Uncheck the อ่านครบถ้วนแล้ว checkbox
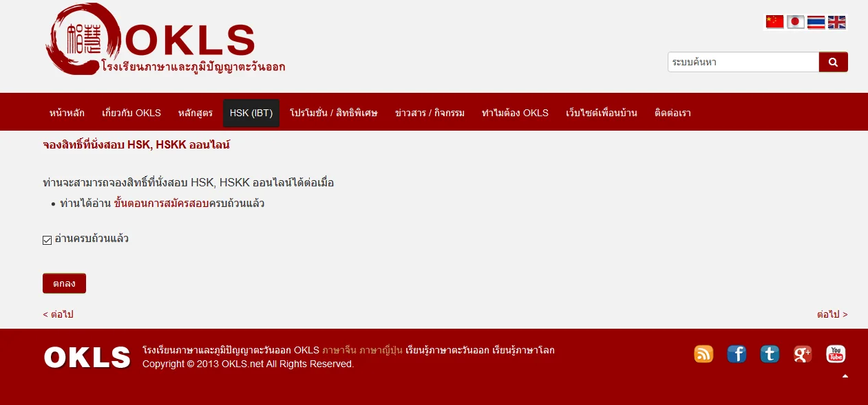Viewport: 868px width, 405px height. coord(47,240)
